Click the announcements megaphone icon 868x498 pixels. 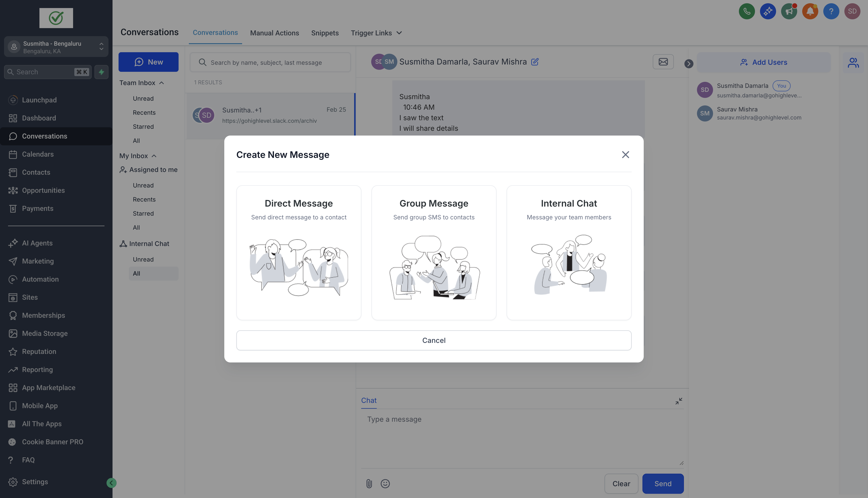[x=789, y=11]
